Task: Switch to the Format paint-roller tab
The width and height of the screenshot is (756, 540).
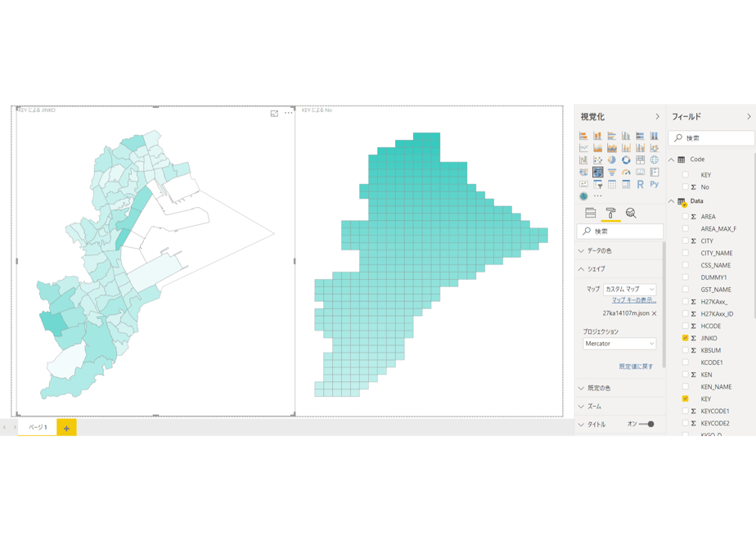Action: tap(610, 213)
